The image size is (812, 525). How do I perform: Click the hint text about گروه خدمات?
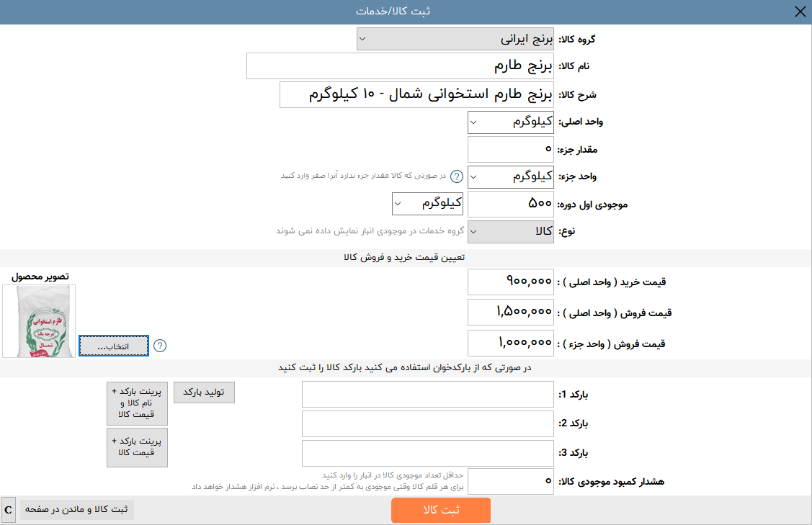370,231
